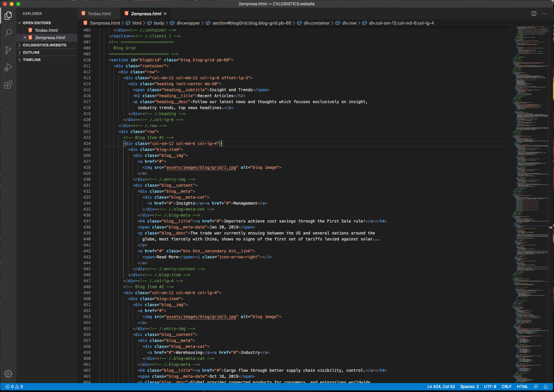Click the html element breadcrumb icon

point(128,23)
